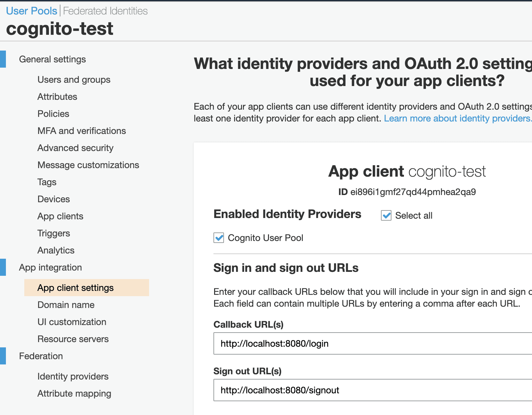Open the User Pools link
This screenshot has width=532, height=415.
[x=32, y=11]
